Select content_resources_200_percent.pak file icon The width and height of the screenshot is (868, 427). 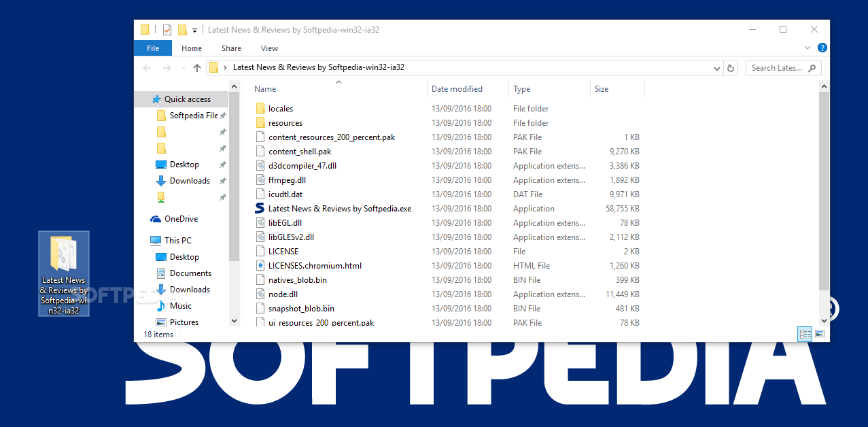[x=260, y=137]
